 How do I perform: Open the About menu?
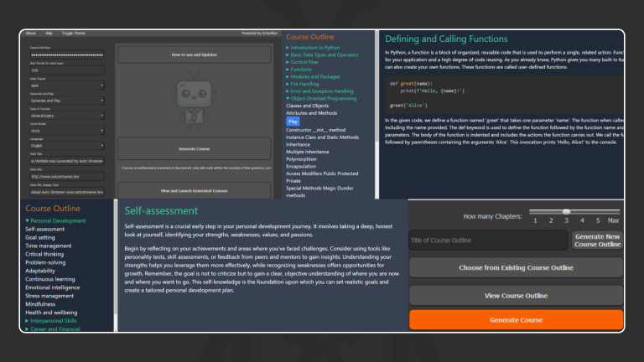[31, 33]
